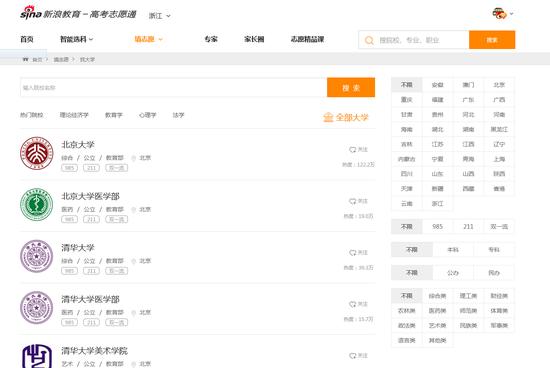This screenshot has width=550, height=368.
Task: Open the green 北京大学医学部 emblem
Action: (x=36, y=205)
